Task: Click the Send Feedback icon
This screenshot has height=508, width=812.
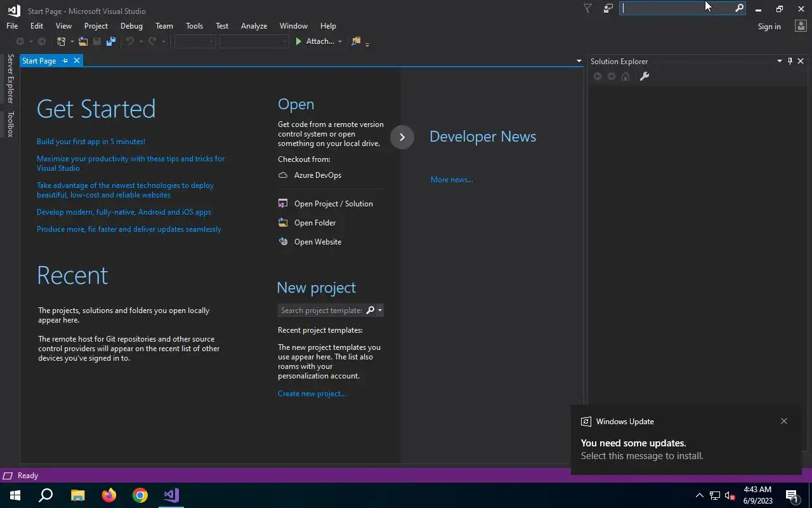Action: pos(608,8)
